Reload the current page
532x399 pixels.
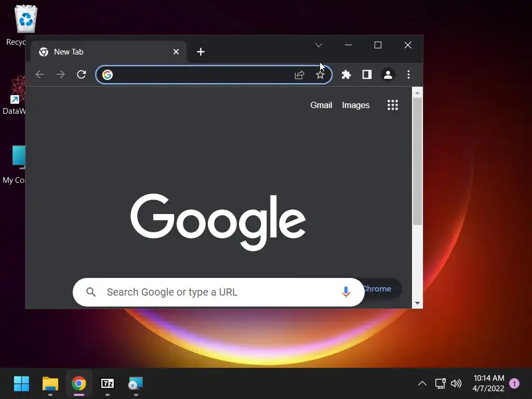click(82, 74)
